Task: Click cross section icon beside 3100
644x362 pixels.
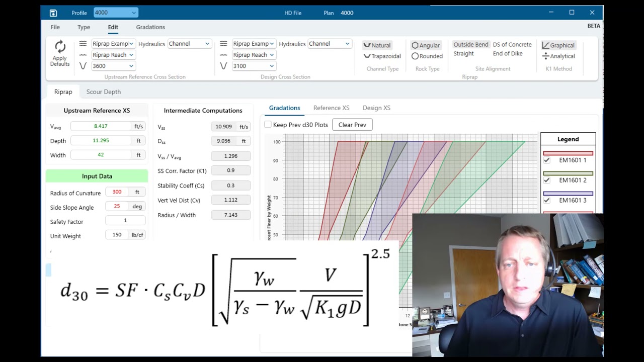Action: coord(223,66)
